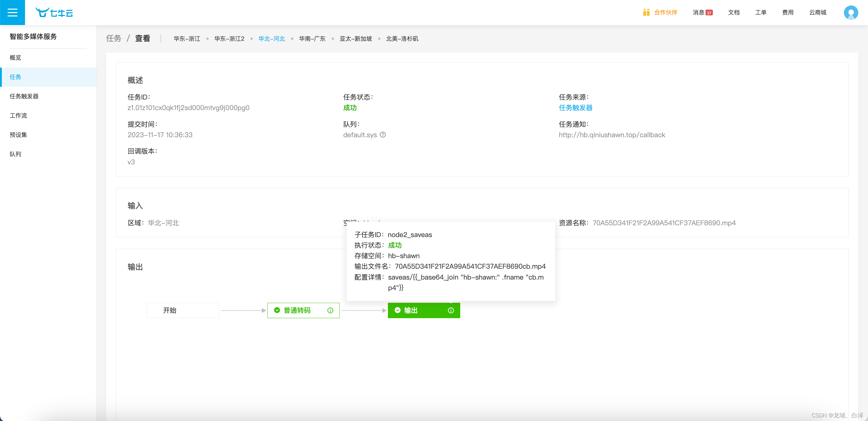Open 云商城 cloud marketplace
Screen dimensions: 868x421
817,12
